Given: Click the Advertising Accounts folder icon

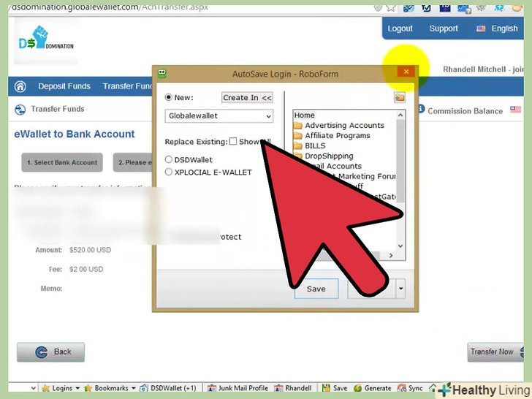Looking at the screenshot, I should [298, 126].
